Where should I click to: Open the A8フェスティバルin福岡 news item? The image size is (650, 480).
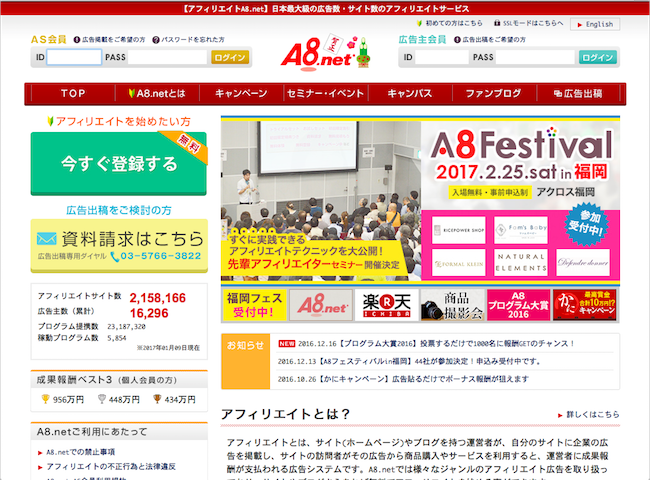pos(410,361)
